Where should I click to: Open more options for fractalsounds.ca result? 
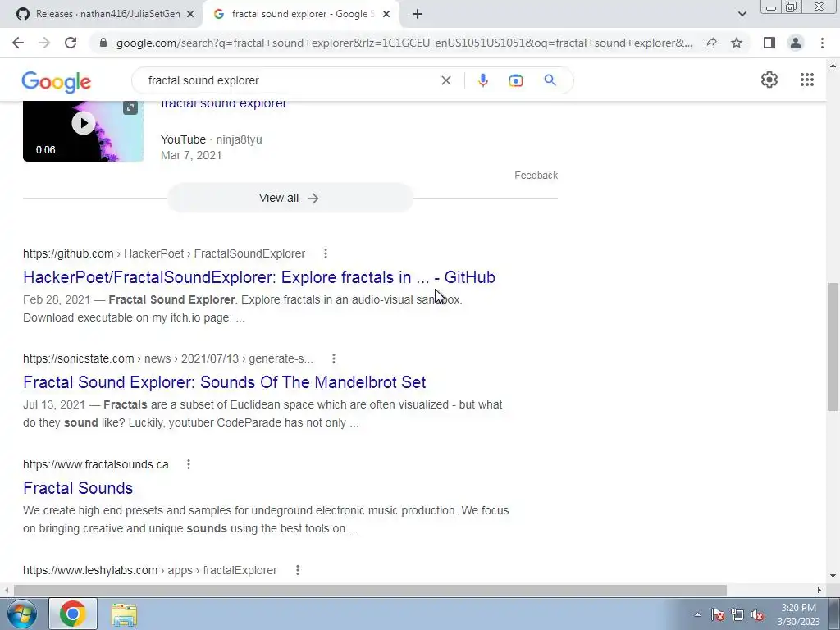point(188,464)
